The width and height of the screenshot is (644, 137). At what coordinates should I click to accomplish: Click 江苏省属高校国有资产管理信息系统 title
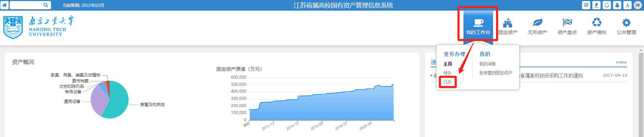(x=343, y=5)
